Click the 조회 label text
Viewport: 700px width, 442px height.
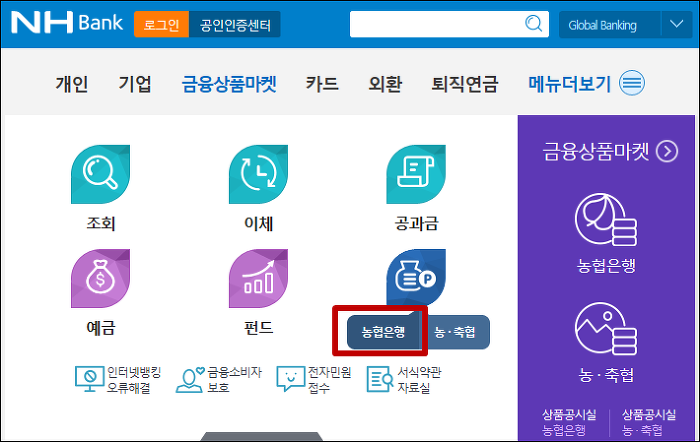pyautogui.click(x=100, y=223)
